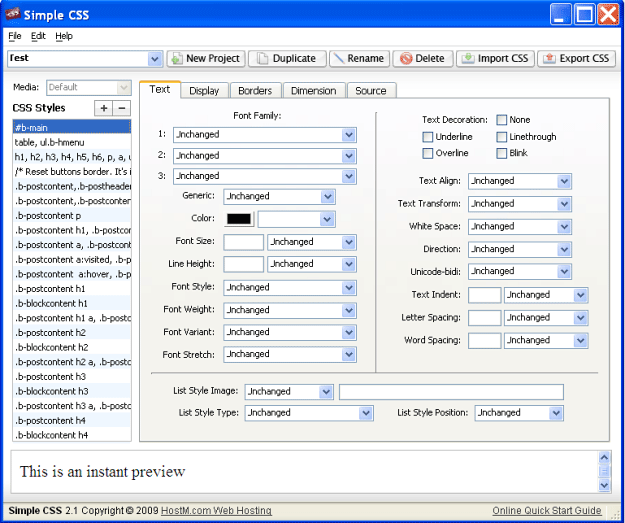Select the .b-blockcontent h4 style

pos(72,435)
